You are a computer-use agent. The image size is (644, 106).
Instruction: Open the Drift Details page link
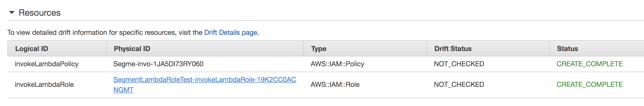tap(230, 32)
